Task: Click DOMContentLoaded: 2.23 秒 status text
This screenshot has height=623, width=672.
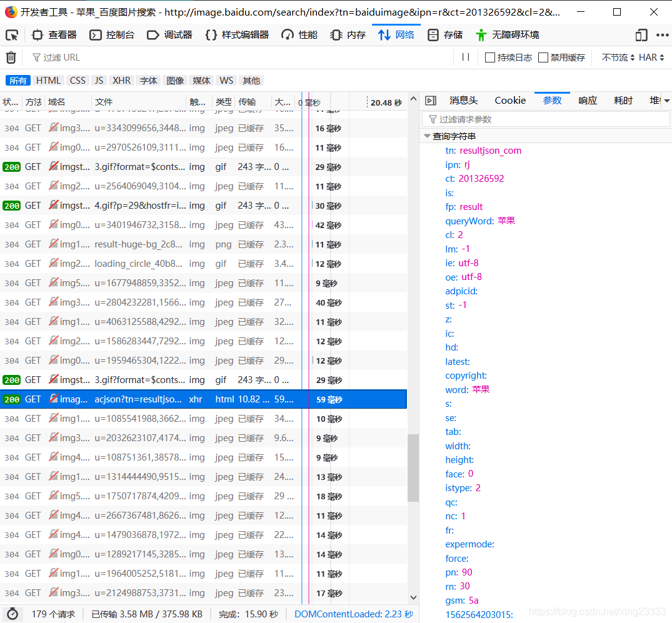Action: 354,614
